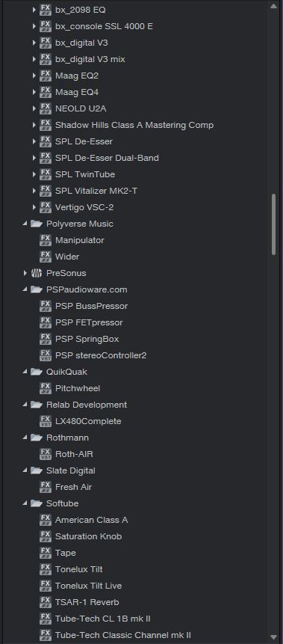283x644 pixels.
Task: Collapse the Relab Development folder
Action: (x=25, y=404)
